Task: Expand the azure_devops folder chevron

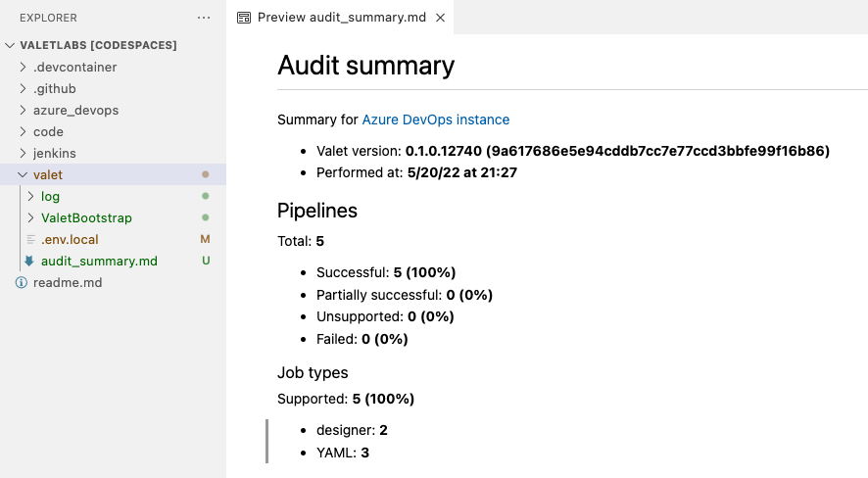Action: tap(23, 110)
